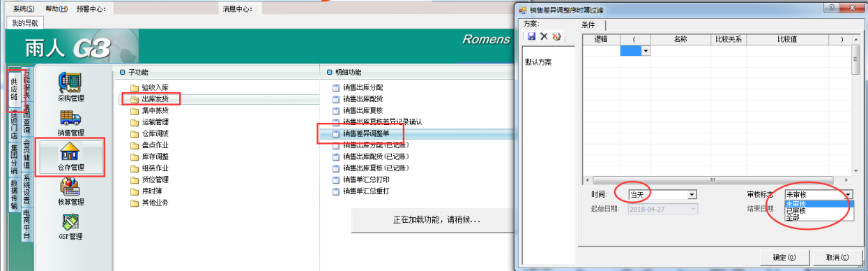
Task: Click the 比较值 column header
Action: 788,40
